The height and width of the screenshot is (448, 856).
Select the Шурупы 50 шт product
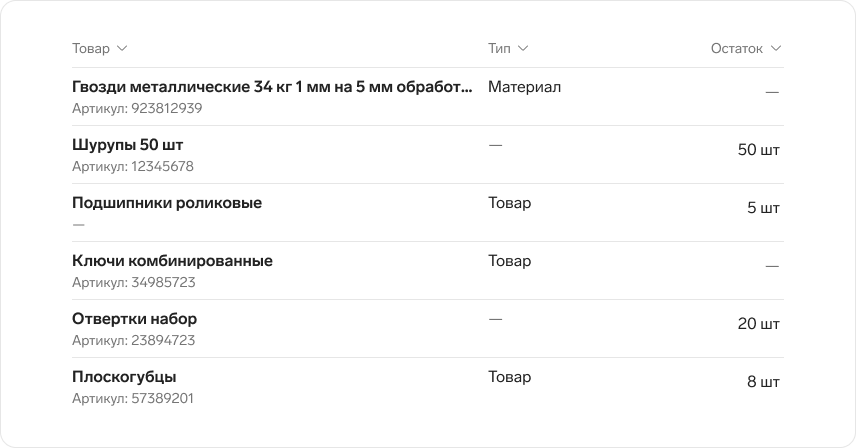point(127,145)
